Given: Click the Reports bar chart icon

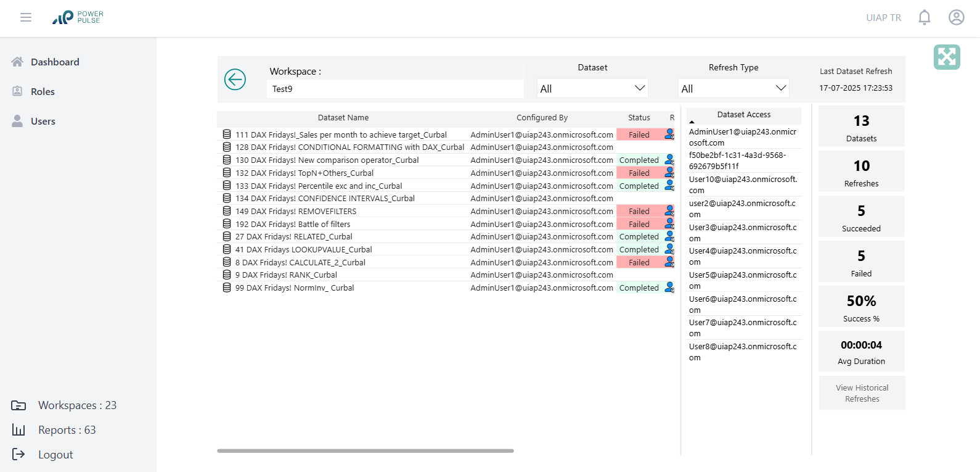Looking at the screenshot, I should pyautogui.click(x=18, y=430).
